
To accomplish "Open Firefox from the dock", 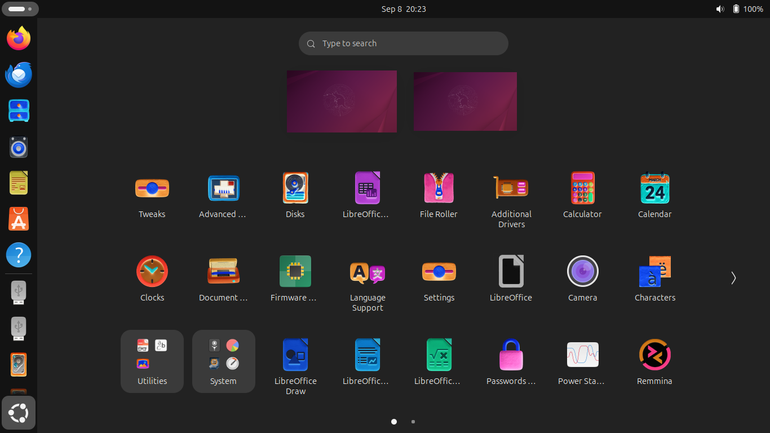I will pos(19,38).
